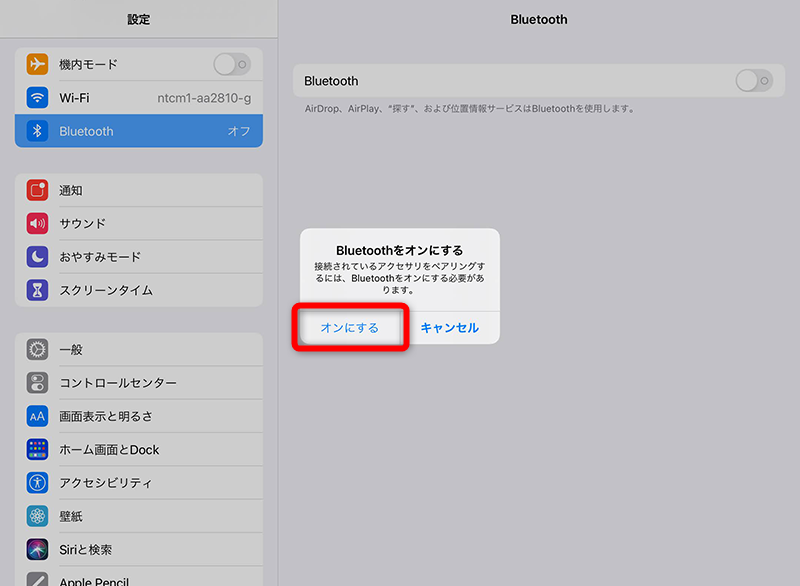This screenshot has width=800, height=586.
Task: Open Apple Pencil settings
Action: click(x=139, y=577)
